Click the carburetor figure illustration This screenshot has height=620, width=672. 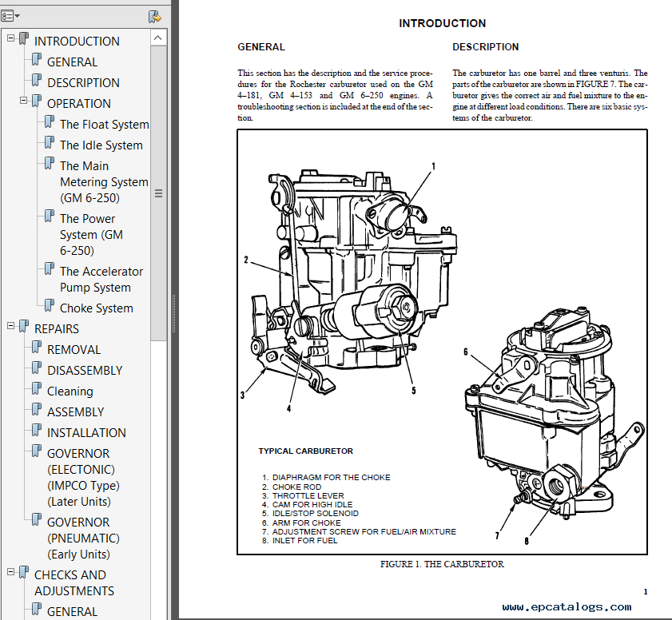point(443,342)
